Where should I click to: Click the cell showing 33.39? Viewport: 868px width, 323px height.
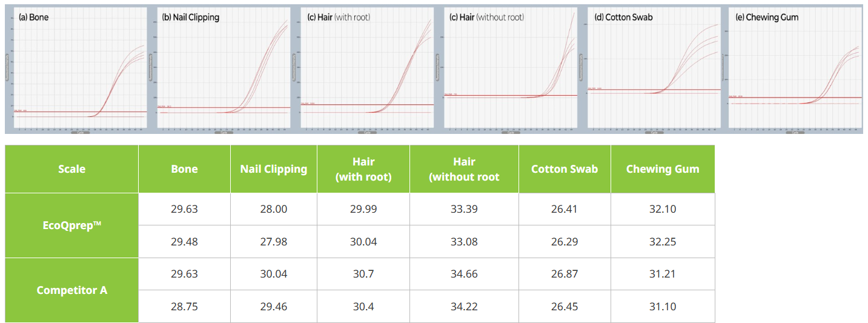point(464,209)
